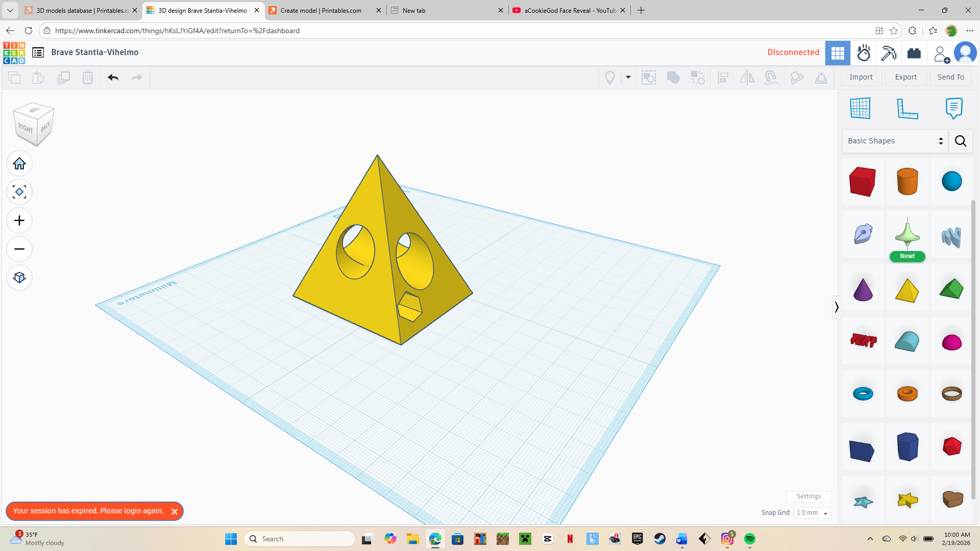
Task: Open the browser tab list dropdown
Action: [10, 10]
